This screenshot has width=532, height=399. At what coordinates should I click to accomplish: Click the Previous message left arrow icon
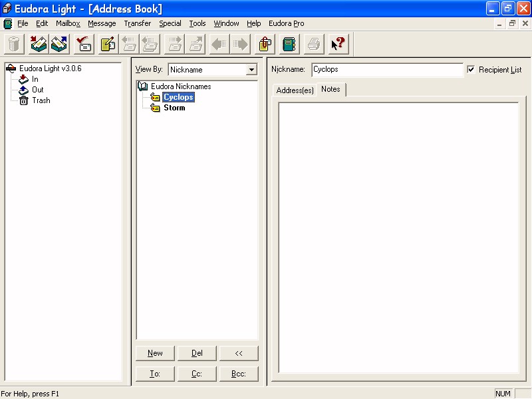pos(219,44)
